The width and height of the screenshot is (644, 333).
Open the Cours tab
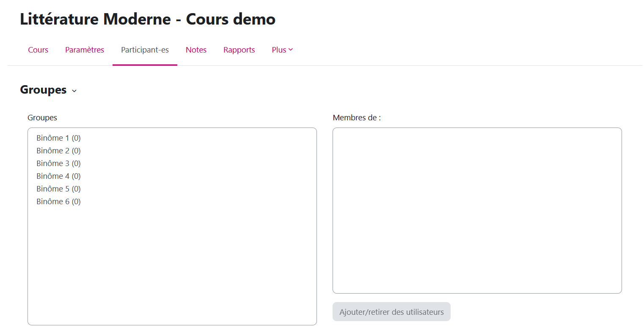tap(38, 50)
